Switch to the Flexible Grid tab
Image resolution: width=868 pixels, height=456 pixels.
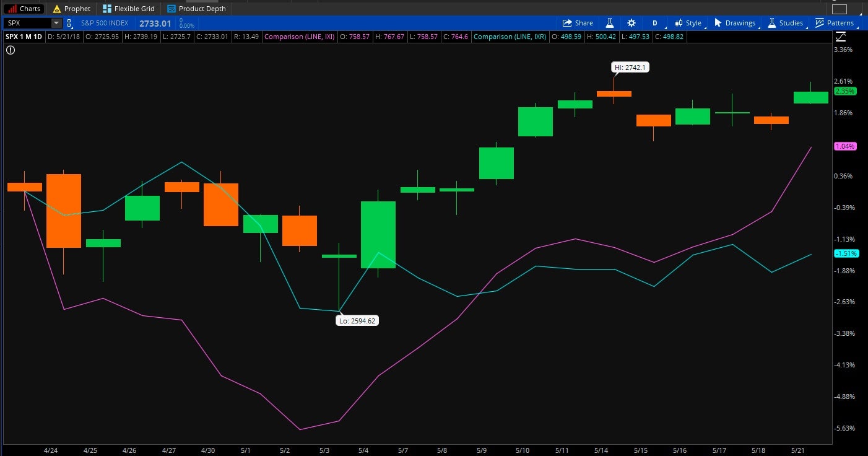[129, 9]
